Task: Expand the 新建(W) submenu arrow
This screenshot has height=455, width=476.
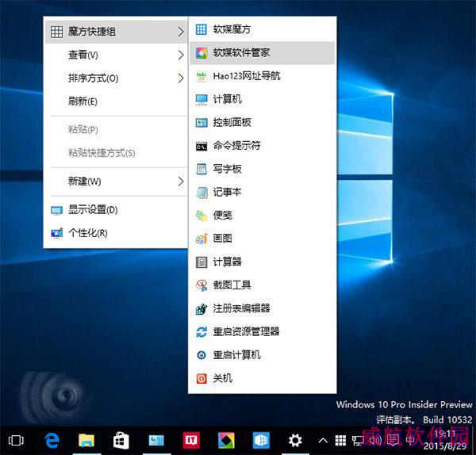Action: [181, 182]
